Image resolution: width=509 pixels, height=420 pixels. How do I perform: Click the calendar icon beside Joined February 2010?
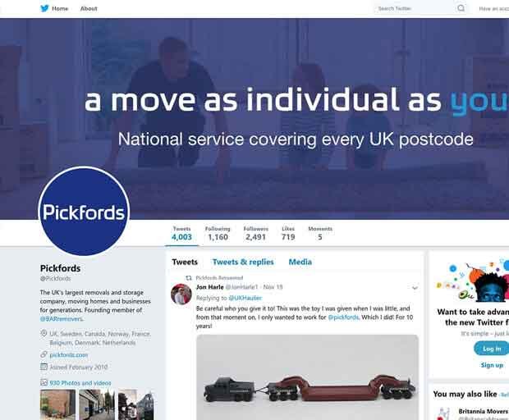(x=44, y=367)
